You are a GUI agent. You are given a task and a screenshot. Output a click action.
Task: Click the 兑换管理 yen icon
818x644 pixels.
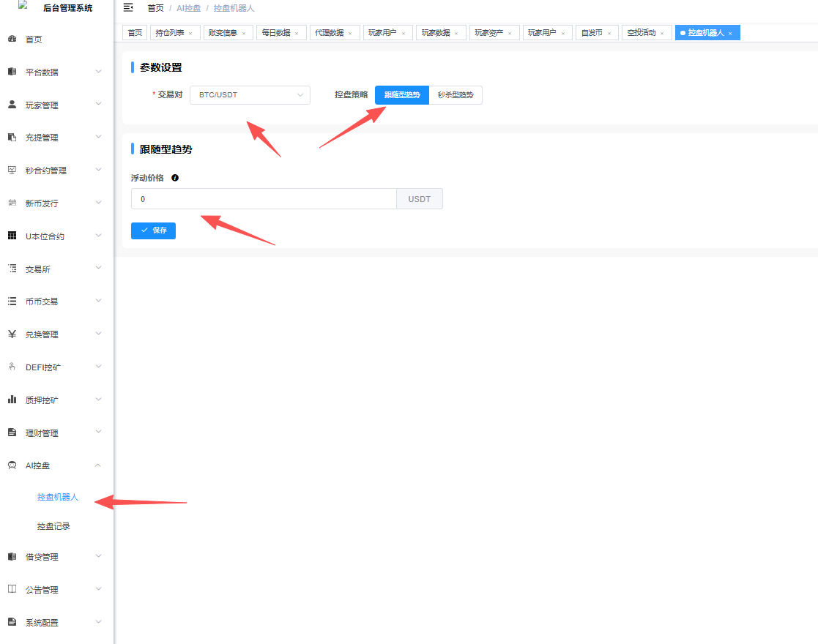[x=12, y=334]
